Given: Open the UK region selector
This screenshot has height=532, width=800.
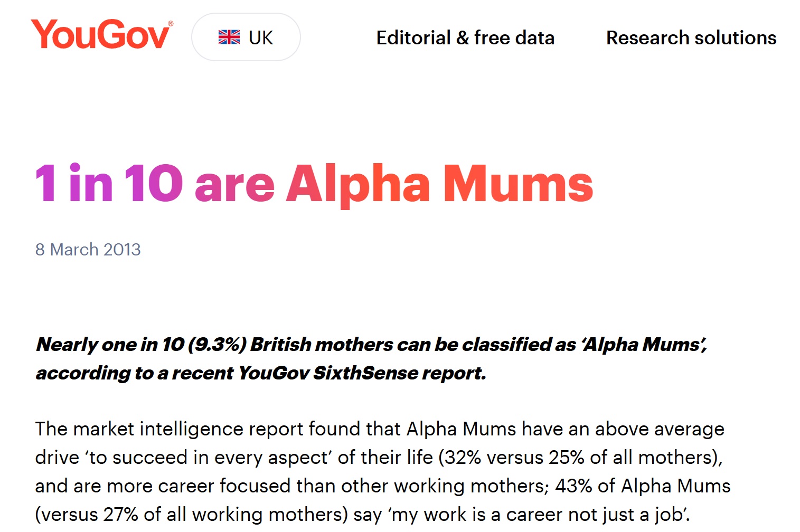Looking at the screenshot, I should pos(246,37).
